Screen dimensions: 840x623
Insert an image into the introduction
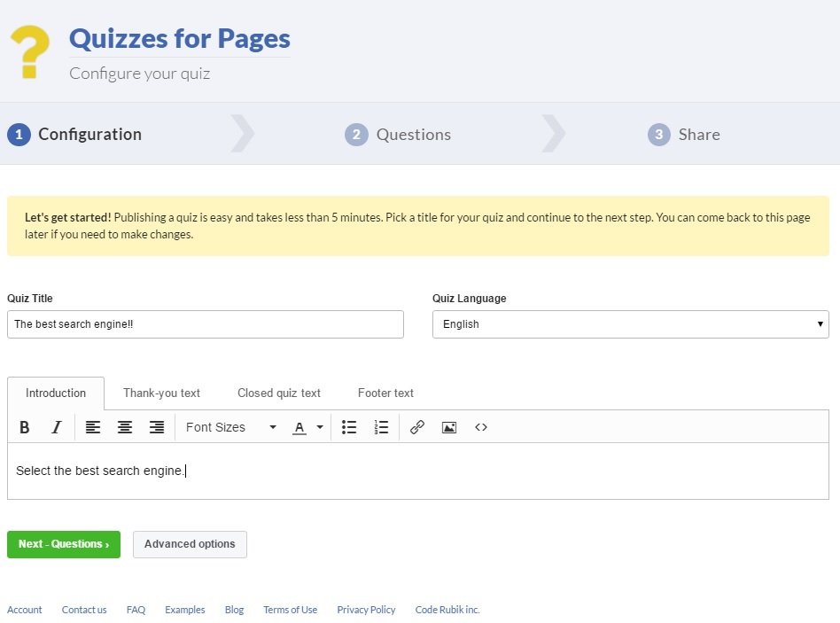pos(448,427)
